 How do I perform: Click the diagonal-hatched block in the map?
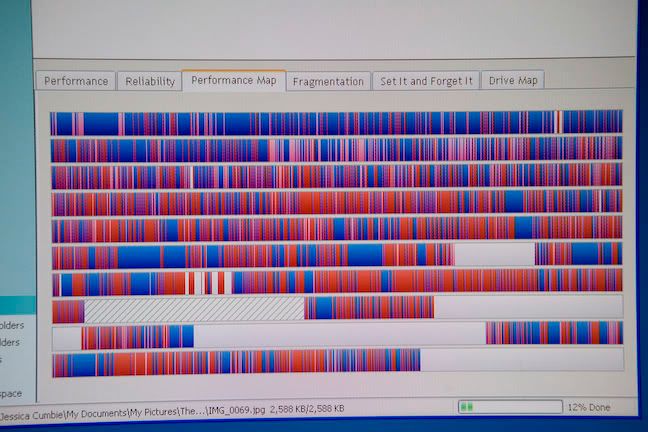(194, 309)
